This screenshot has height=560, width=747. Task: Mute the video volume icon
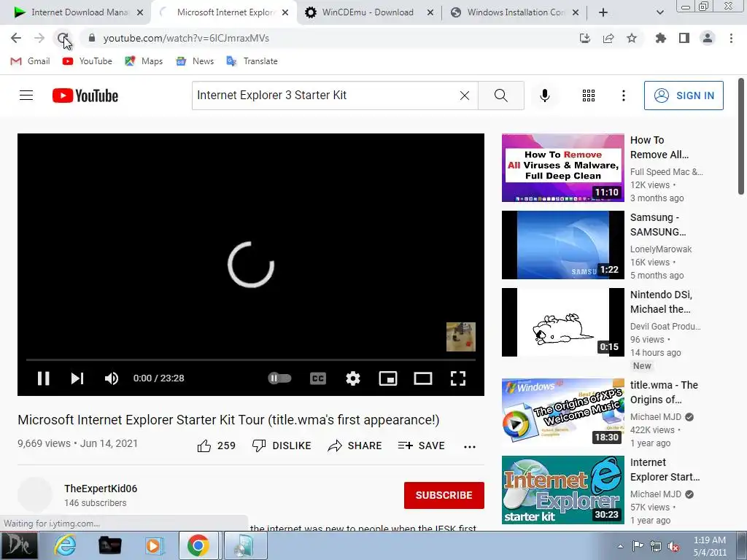point(112,378)
